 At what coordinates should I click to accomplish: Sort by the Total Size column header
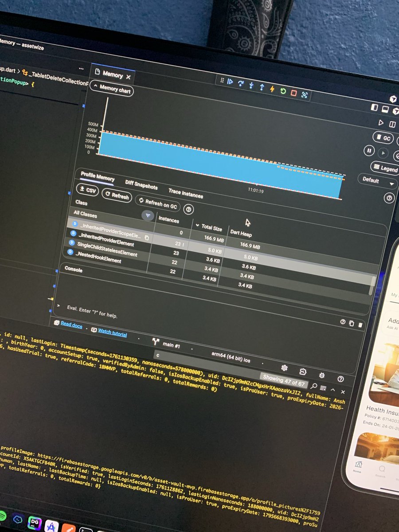(x=208, y=227)
